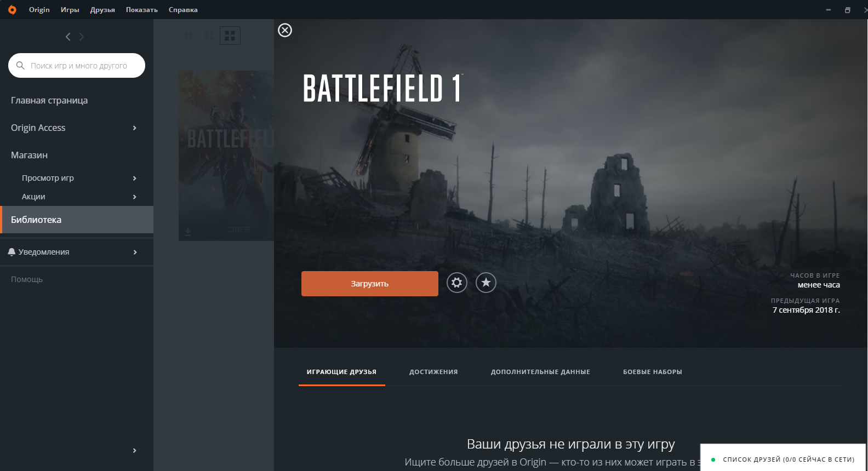Screen dimensions: 868x471
Task: Click the search magnifier icon
Action: click(x=20, y=65)
